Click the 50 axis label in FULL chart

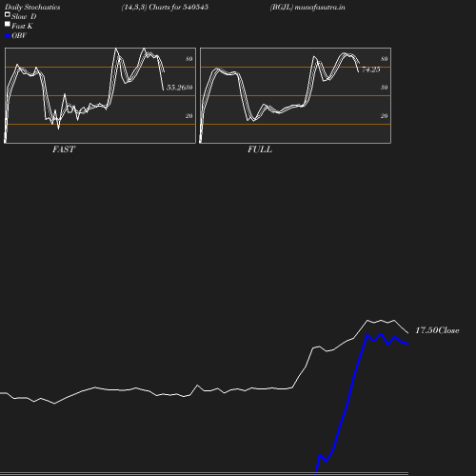tap(385, 88)
